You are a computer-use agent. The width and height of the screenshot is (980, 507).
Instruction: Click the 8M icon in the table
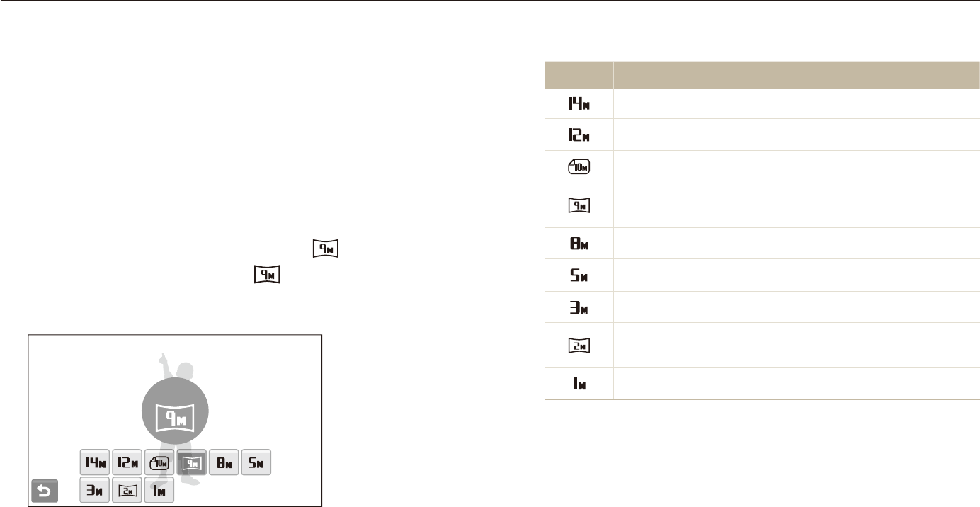pos(579,244)
